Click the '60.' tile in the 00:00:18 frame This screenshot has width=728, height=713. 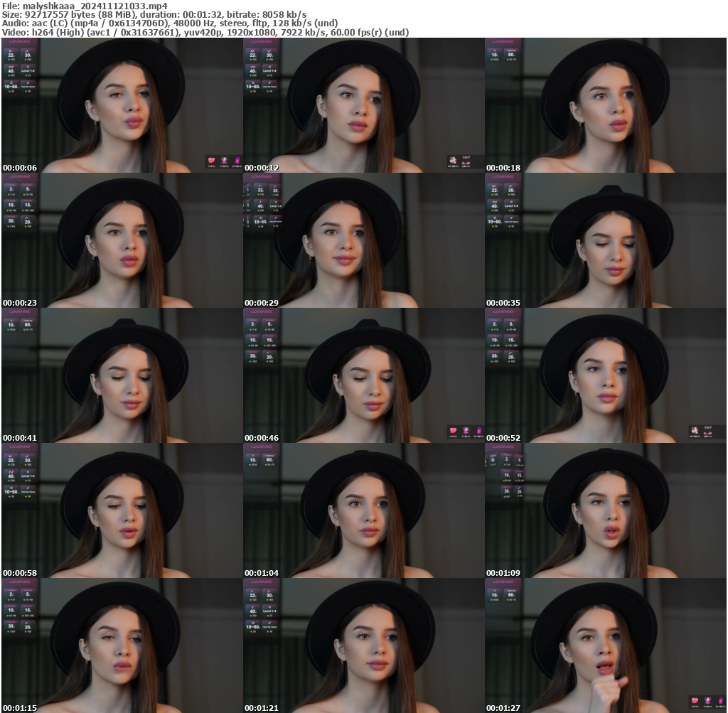tap(511, 55)
